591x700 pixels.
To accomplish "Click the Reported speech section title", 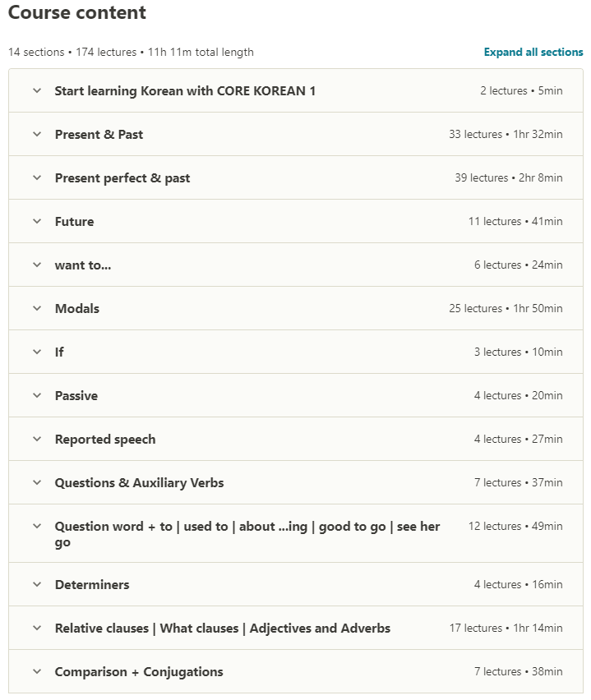I will [105, 440].
